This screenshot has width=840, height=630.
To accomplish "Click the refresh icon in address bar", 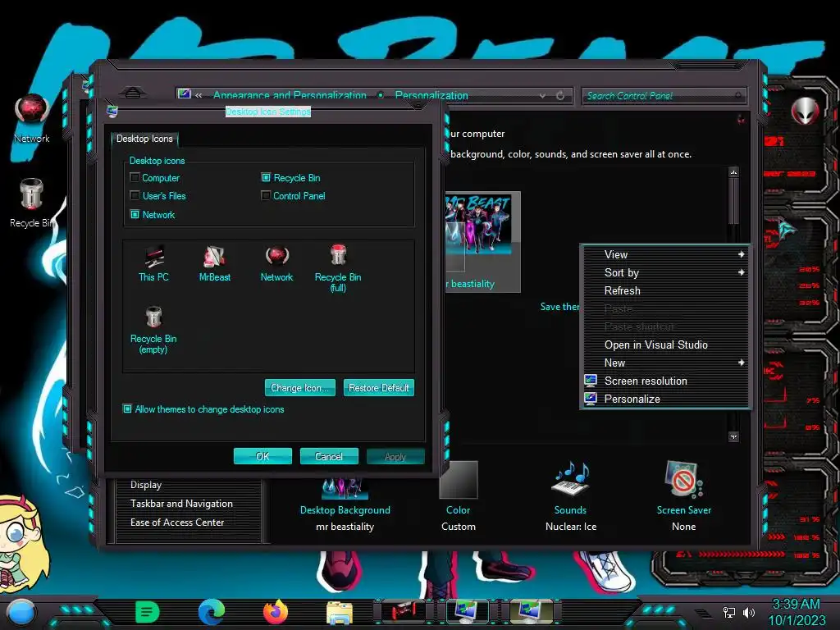I will click(x=560, y=95).
